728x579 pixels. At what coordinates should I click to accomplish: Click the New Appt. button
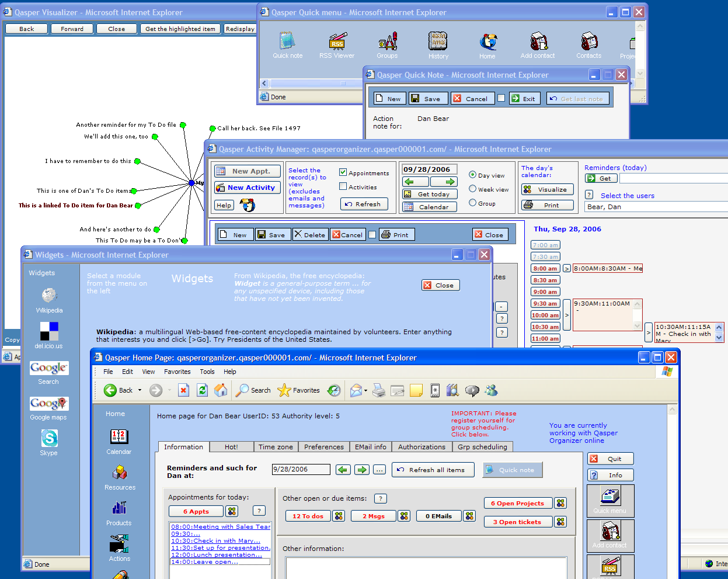click(x=248, y=171)
